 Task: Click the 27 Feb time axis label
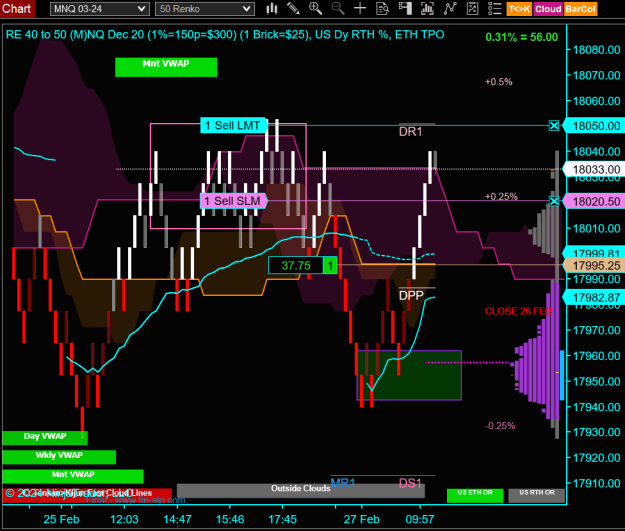pyautogui.click(x=362, y=519)
